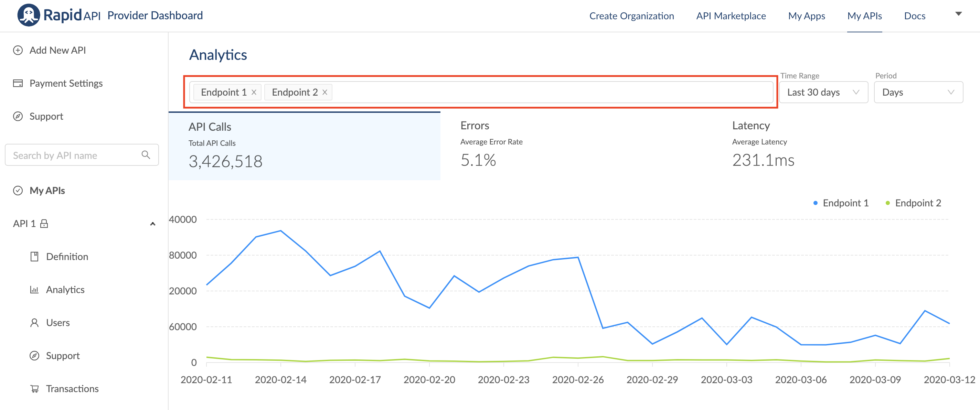Open the API Marketplace link

(731, 16)
